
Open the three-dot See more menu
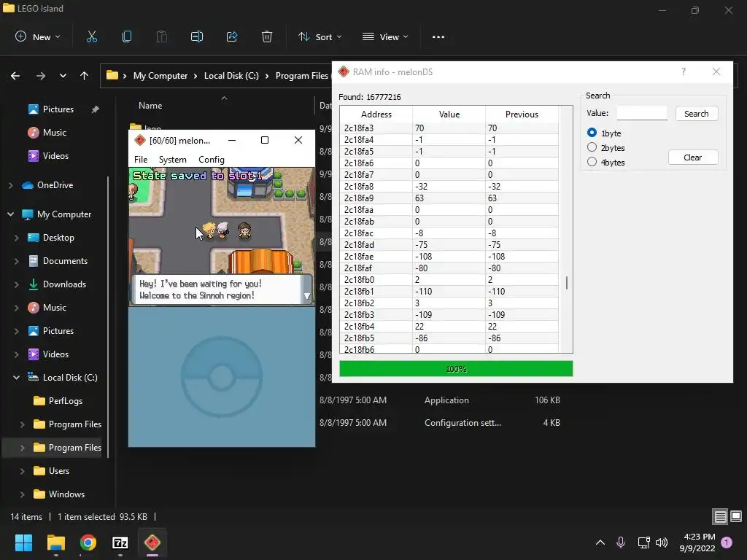[438, 36]
